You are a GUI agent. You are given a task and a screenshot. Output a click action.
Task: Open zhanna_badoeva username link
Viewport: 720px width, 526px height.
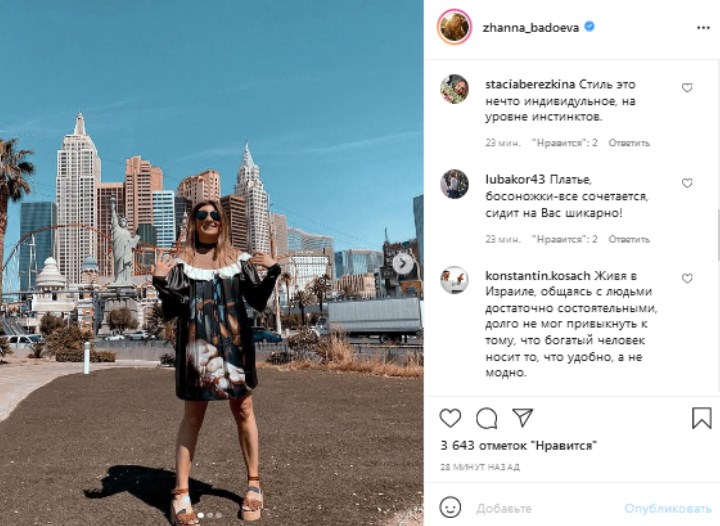click(x=530, y=28)
